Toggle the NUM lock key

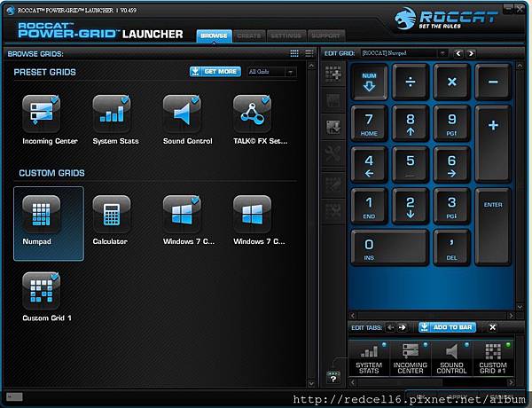369,82
